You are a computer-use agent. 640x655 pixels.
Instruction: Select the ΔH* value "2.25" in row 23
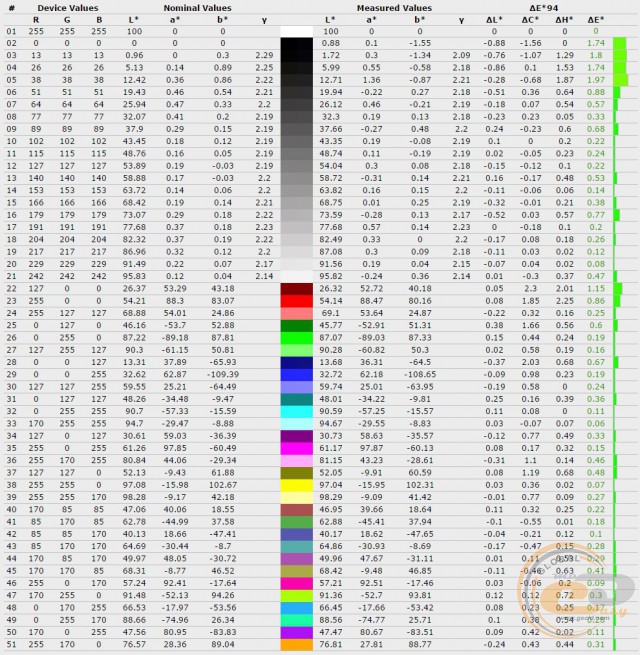coord(564,301)
